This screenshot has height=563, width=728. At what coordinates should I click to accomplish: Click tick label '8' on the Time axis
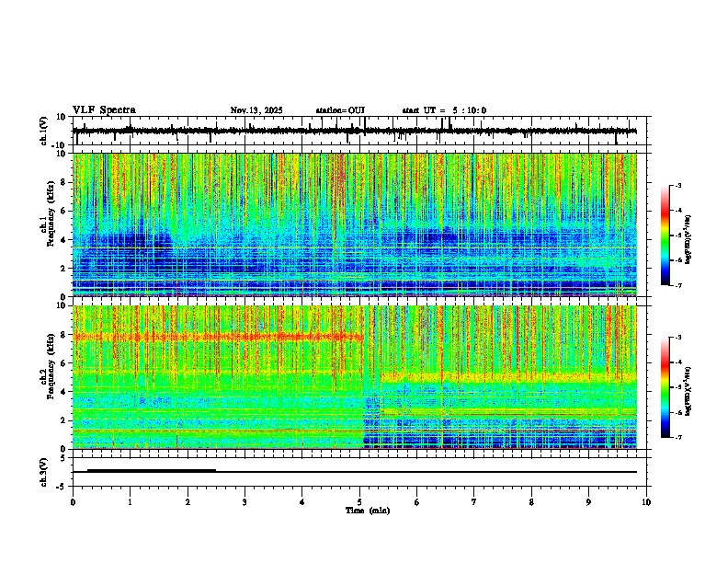point(531,502)
